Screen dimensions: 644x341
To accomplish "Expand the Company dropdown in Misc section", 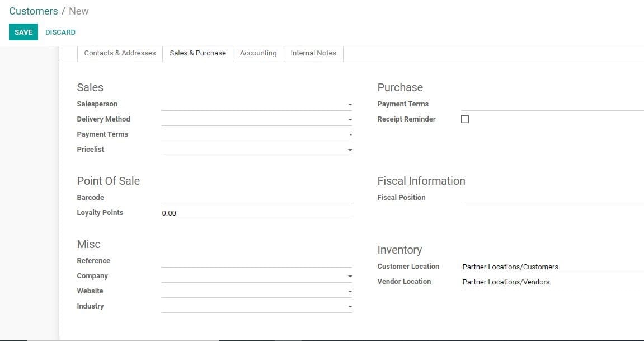I will tap(350, 276).
